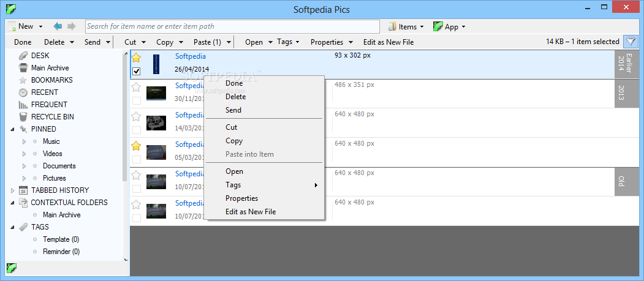
Task: Click the title bar application icon
Action: 12,9
